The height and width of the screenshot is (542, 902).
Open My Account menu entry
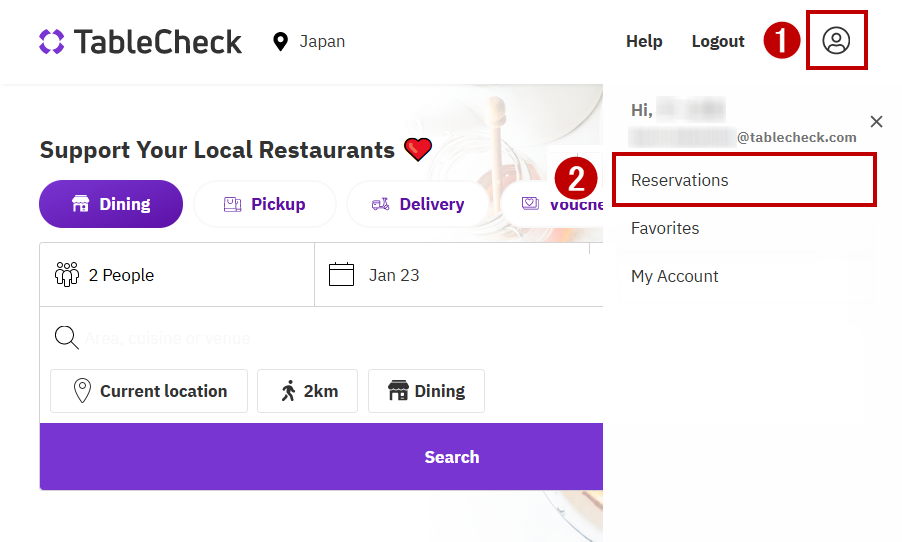point(675,276)
